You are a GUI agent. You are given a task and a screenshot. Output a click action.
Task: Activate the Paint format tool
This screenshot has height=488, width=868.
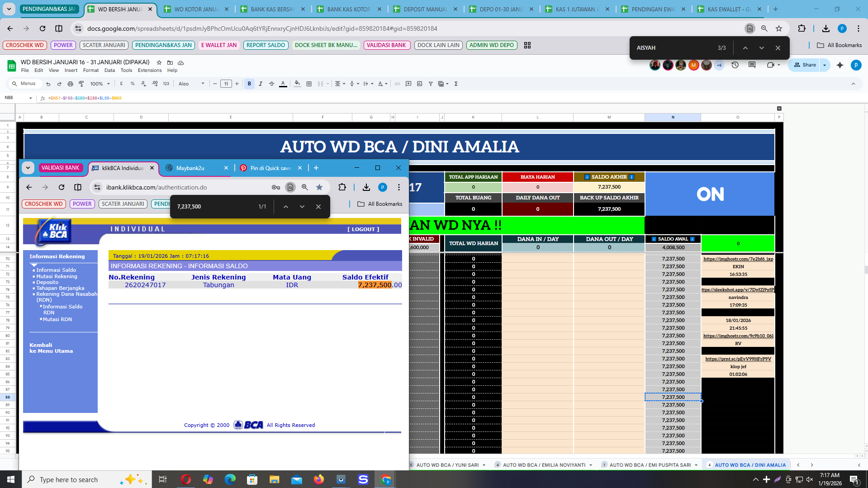pyautogui.click(x=81, y=84)
